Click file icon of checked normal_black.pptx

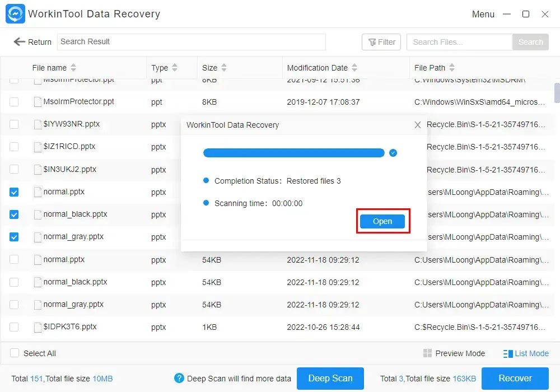point(38,214)
